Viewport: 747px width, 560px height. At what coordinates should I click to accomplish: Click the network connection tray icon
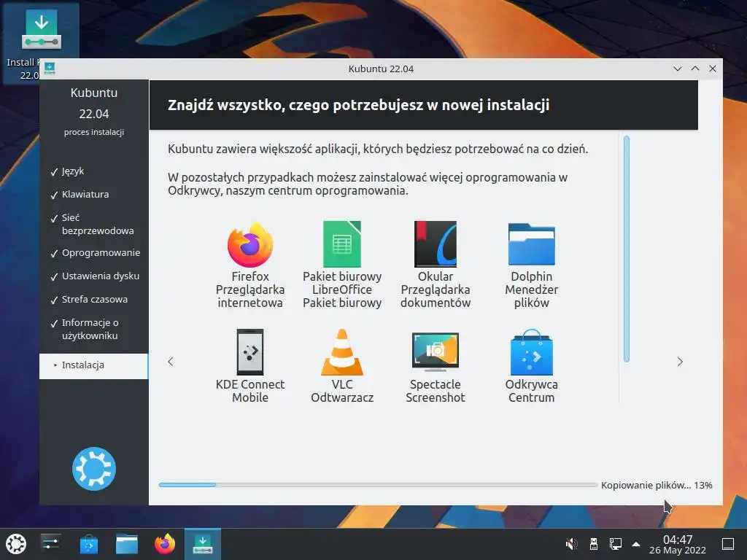point(616,544)
